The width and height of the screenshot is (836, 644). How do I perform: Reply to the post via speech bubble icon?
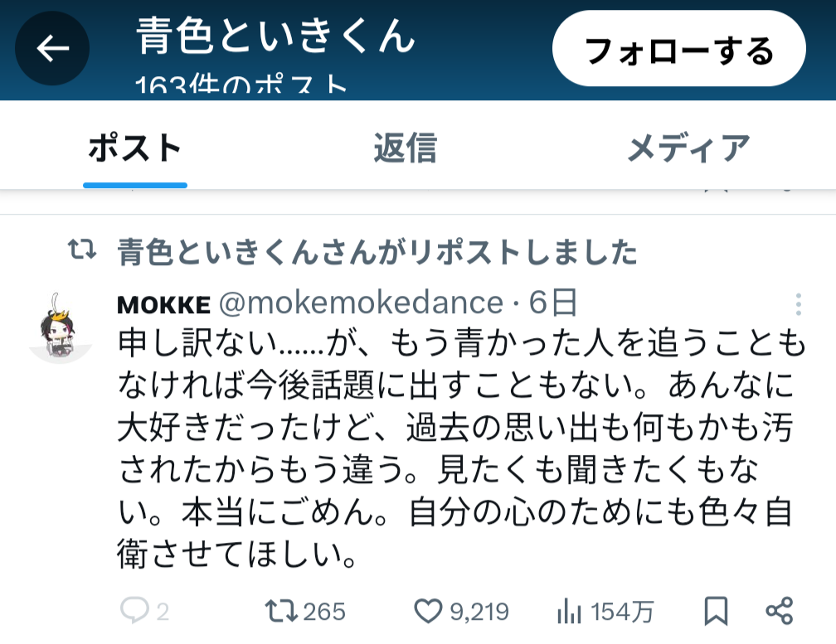pos(134,612)
